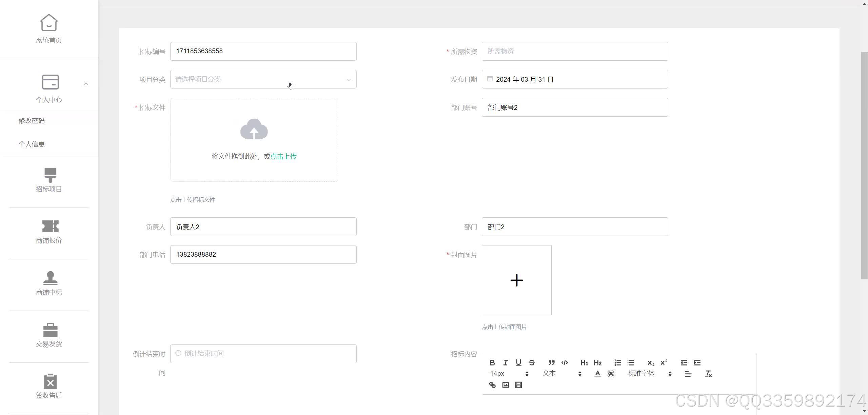Image resolution: width=868 pixels, height=415 pixels.
Task: Insert a bullet list
Action: click(x=631, y=362)
